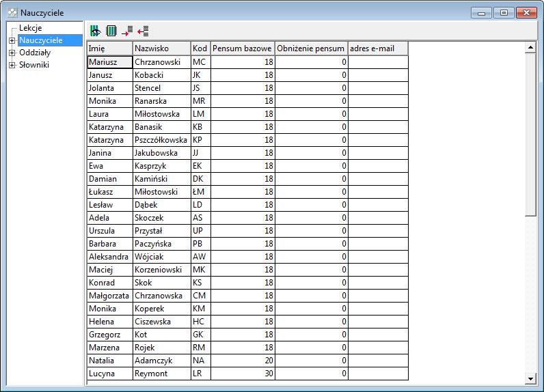Viewport: 544px width, 392px height.
Task: Select the cell Mariusz
Action: coord(109,62)
